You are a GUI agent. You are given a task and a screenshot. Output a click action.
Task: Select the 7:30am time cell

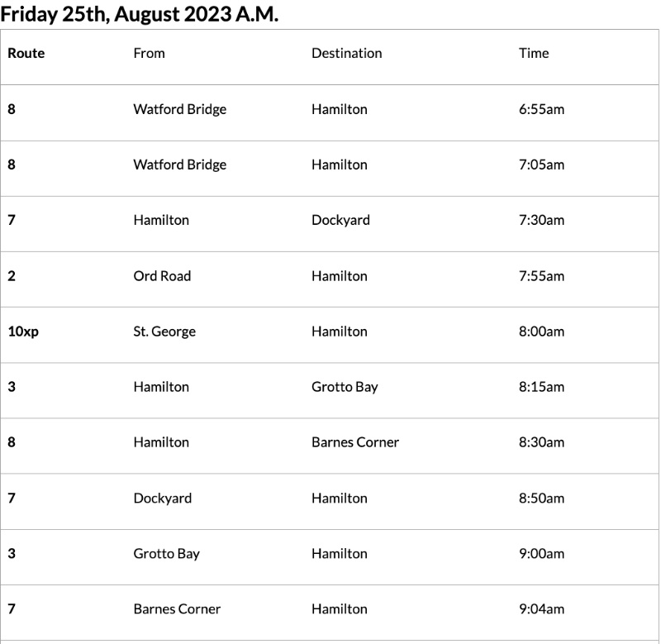pyautogui.click(x=541, y=220)
